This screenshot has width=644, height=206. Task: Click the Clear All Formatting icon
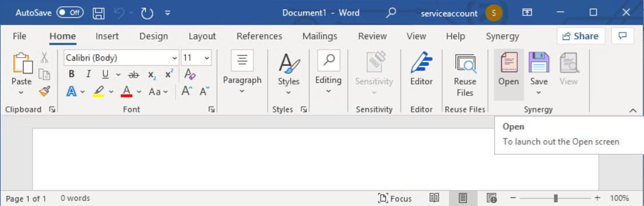click(x=190, y=75)
